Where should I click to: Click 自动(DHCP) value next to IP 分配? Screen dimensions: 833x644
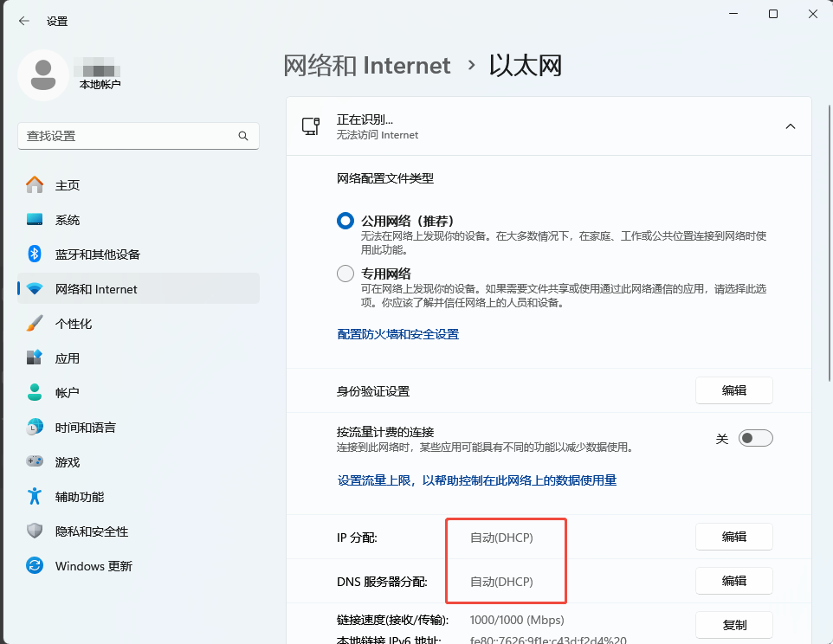click(501, 538)
